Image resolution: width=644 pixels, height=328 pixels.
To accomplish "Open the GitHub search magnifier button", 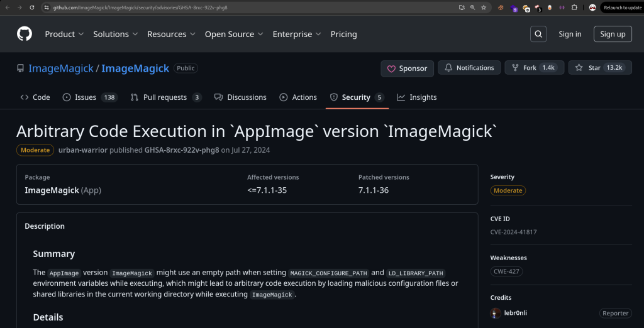I will point(538,34).
